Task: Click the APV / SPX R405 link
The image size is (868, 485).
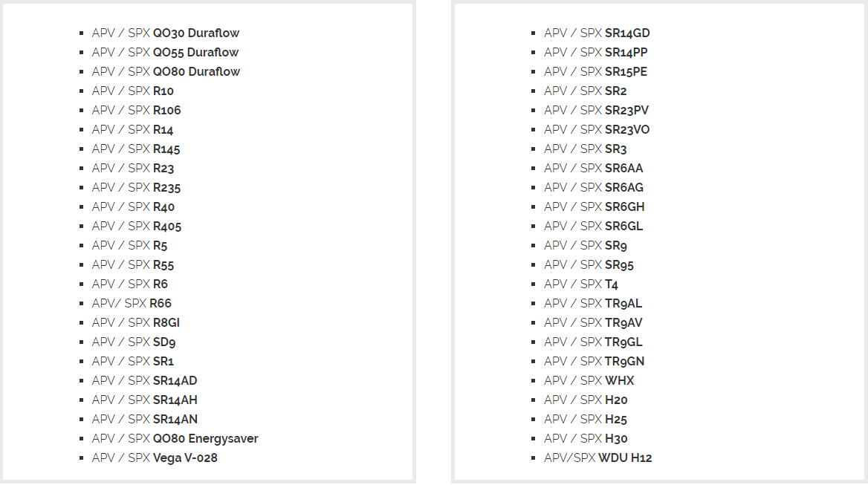Action: coord(137,227)
